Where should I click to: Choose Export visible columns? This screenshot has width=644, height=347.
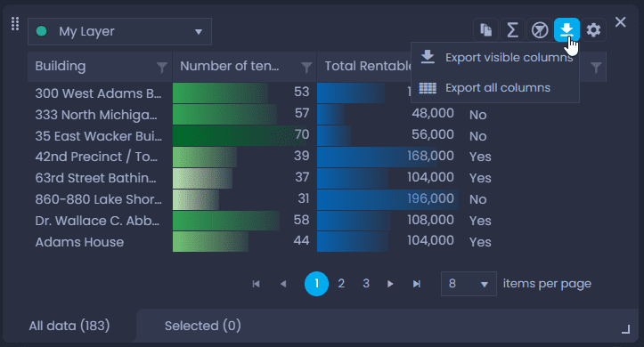coord(495,58)
